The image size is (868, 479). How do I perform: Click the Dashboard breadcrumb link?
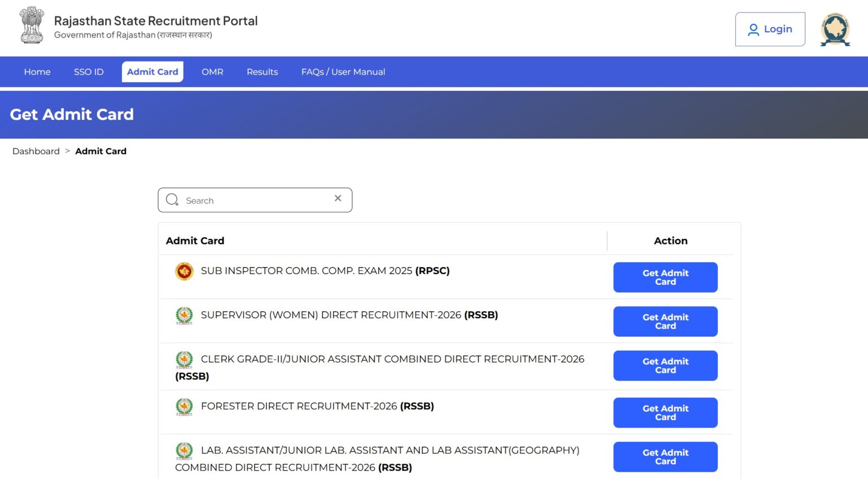click(36, 151)
